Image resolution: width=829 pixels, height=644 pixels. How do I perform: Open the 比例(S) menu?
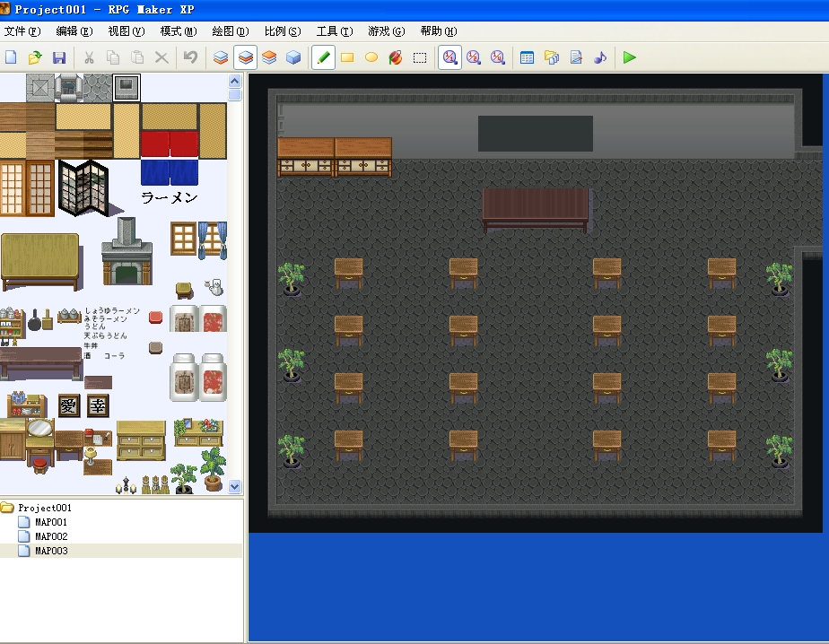(x=283, y=31)
